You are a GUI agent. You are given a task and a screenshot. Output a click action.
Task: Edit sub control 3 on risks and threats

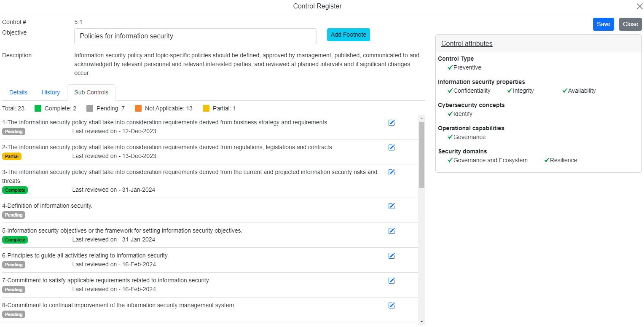[x=392, y=172]
